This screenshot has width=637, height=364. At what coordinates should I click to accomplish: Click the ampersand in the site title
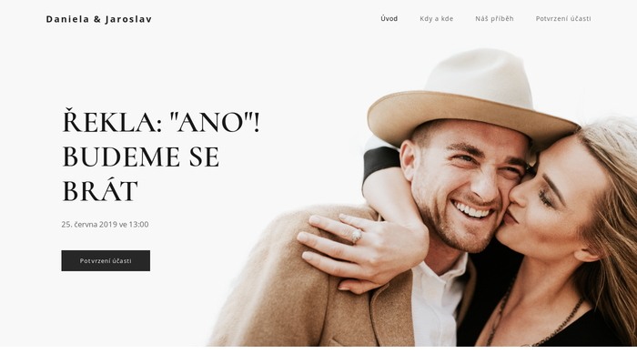[97, 19]
